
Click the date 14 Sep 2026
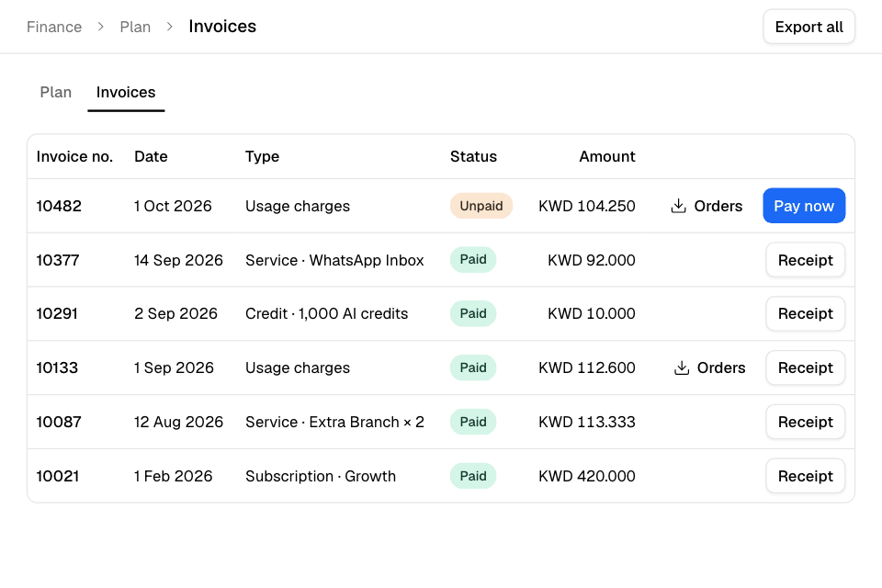(178, 260)
